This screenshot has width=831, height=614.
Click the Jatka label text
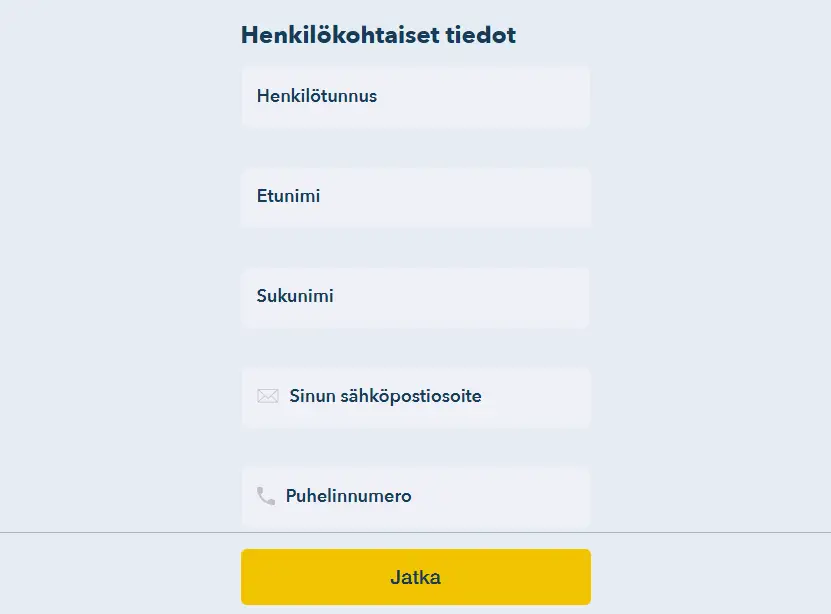coord(415,578)
